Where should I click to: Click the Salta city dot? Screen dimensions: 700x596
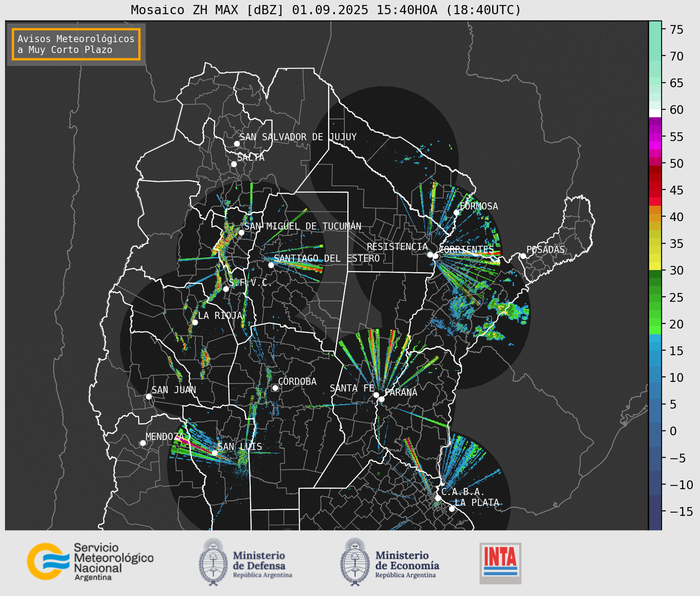[234, 164]
